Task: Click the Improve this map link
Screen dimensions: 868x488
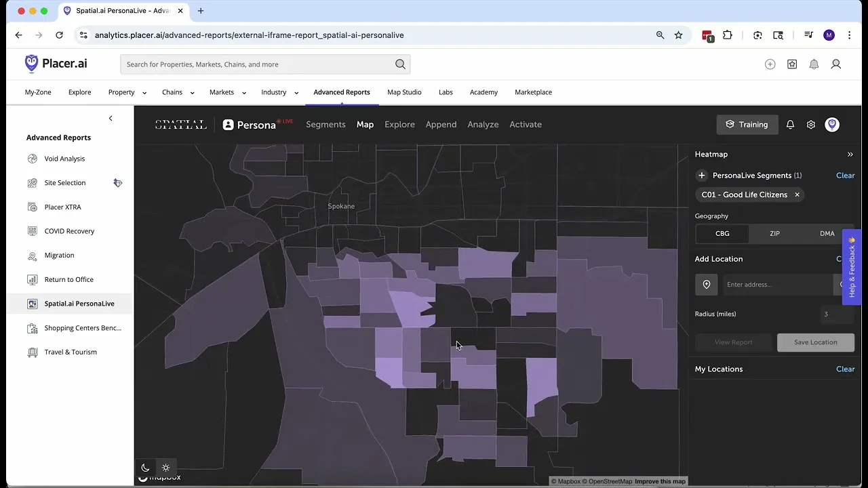Action: click(x=660, y=481)
